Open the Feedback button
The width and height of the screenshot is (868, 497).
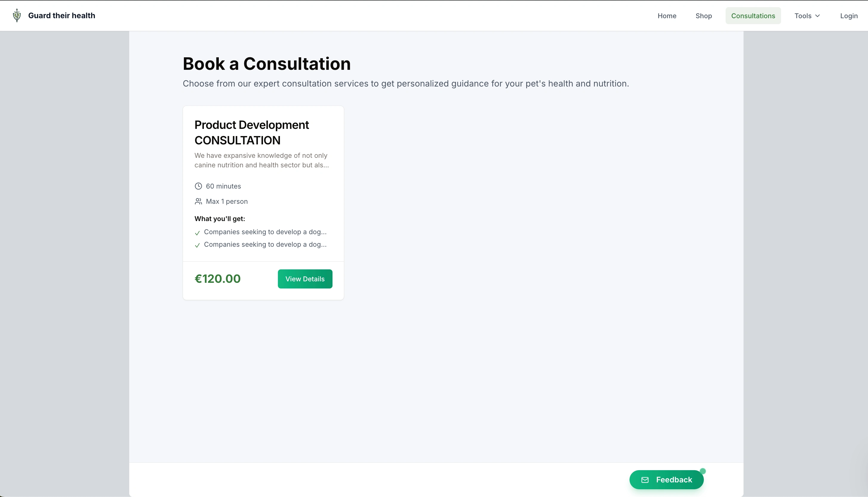pyautogui.click(x=666, y=480)
